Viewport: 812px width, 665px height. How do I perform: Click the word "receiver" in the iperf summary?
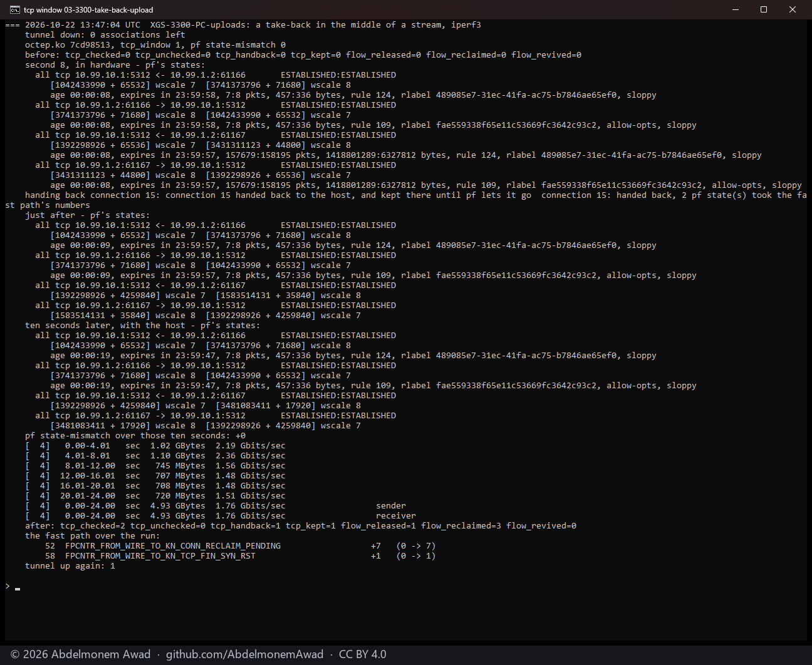(x=396, y=516)
